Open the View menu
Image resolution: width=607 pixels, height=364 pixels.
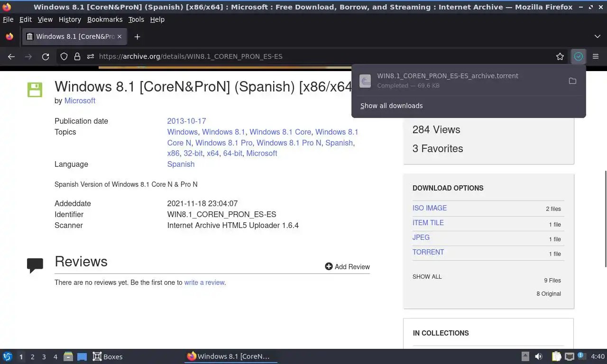45,19
